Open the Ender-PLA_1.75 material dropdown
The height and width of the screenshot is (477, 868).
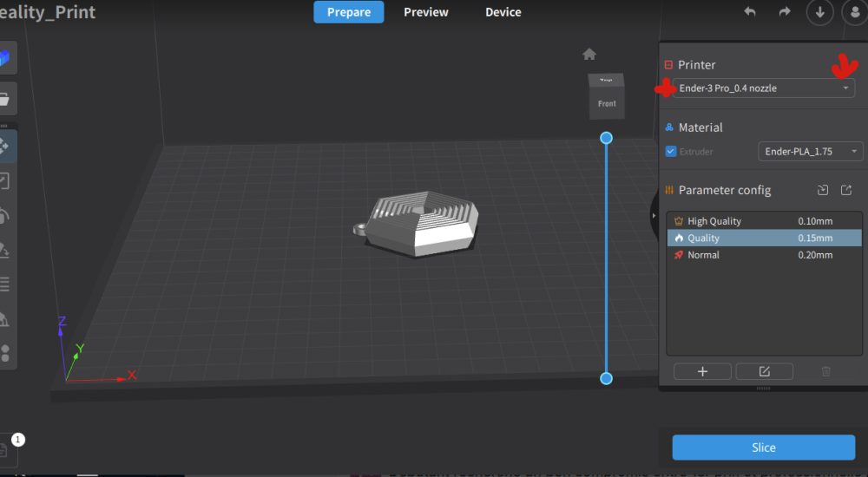pos(811,151)
